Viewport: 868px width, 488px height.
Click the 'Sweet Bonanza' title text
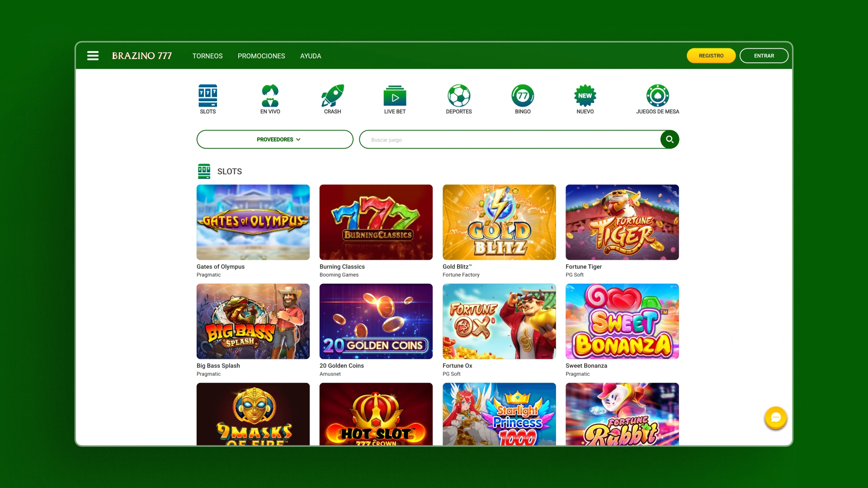[x=586, y=366]
